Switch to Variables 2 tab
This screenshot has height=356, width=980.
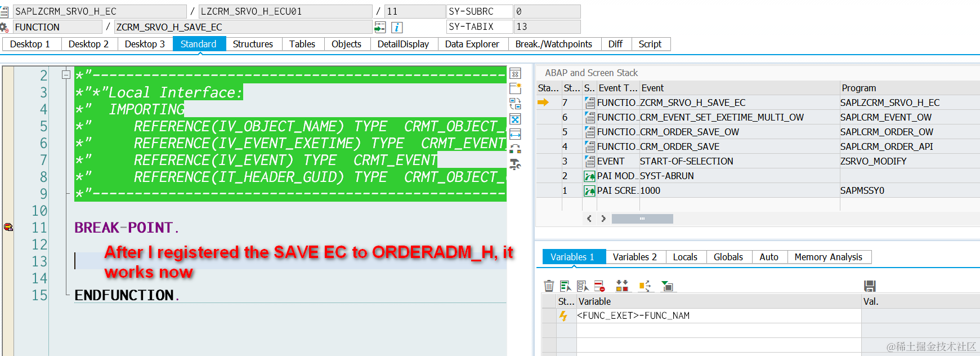[636, 257]
